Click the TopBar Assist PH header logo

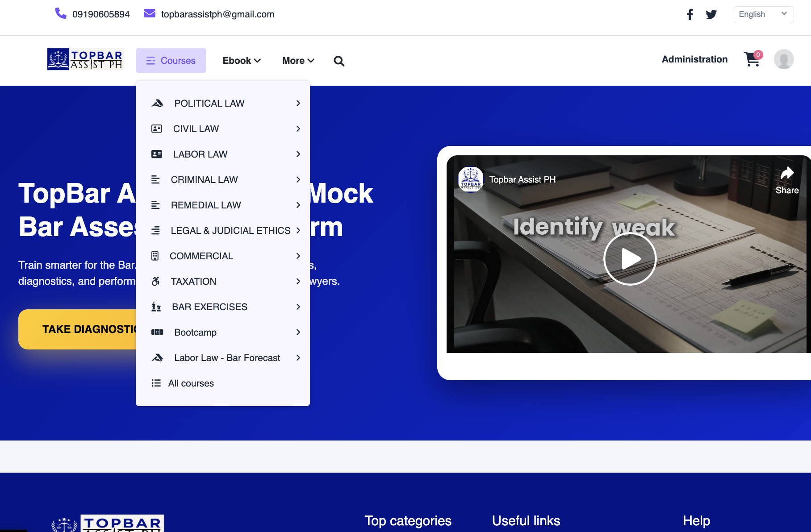click(x=85, y=59)
